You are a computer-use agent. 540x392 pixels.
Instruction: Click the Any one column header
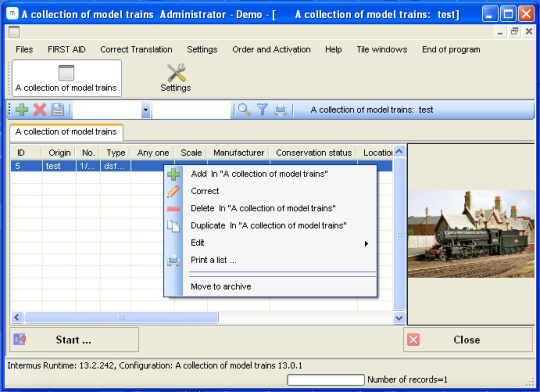click(x=153, y=153)
